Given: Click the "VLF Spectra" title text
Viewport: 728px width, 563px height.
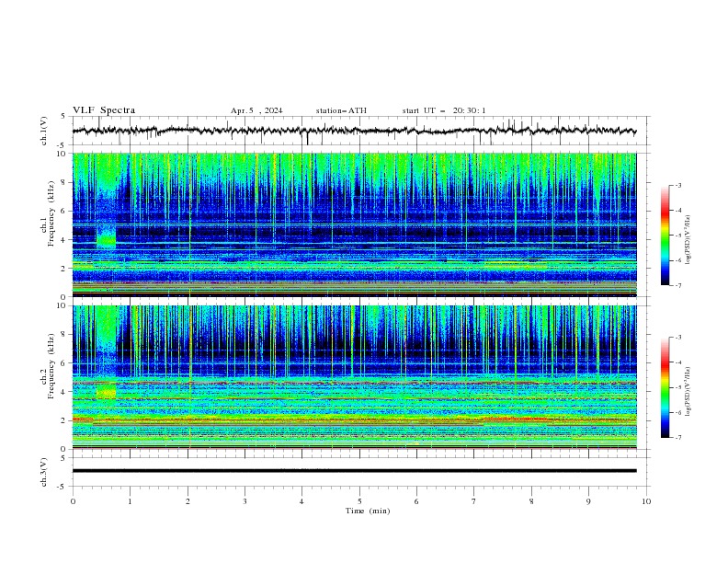Looking at the screenshot, I should [x=104, y=110].
